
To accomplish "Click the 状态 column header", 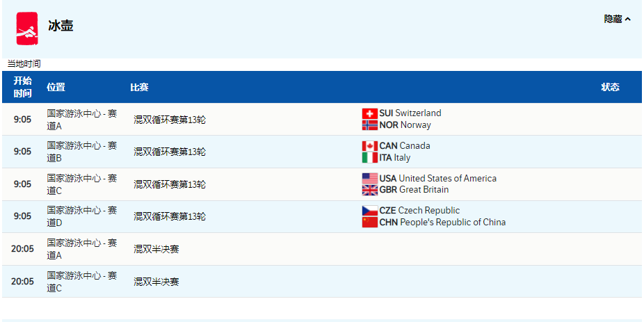I will point(610,87).
